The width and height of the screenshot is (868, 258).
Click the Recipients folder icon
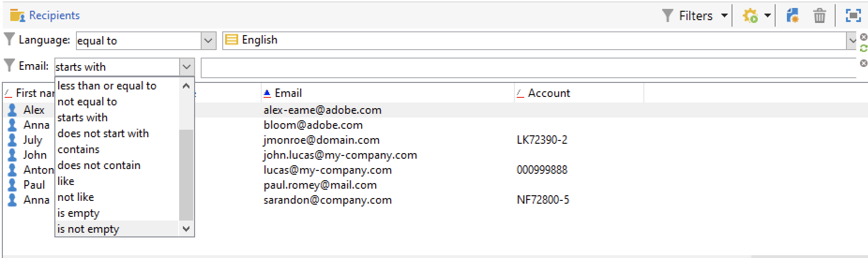(17, 16)
